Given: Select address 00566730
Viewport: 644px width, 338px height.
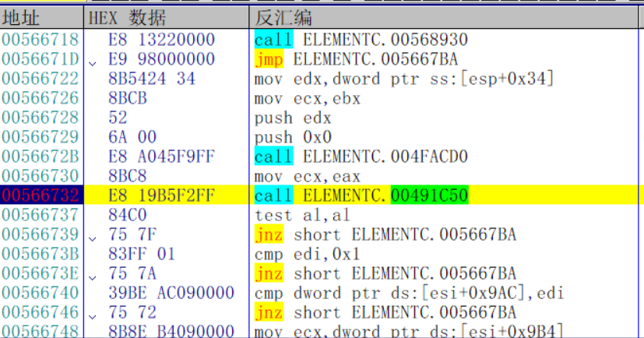Looking at the screenshot, I should (x=40, y=176).
